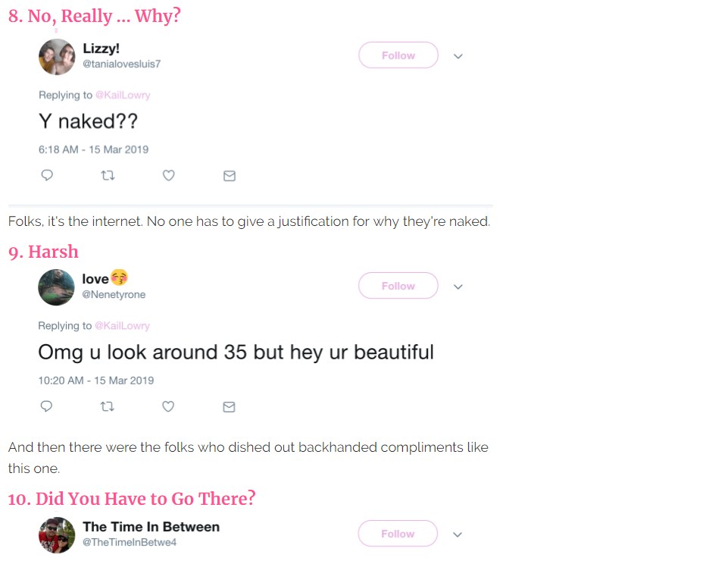Open the chevron menu on Lizzy's tweet
Image resolution: width=728 pixels, height=564 pixels.
tap(458, 56)
